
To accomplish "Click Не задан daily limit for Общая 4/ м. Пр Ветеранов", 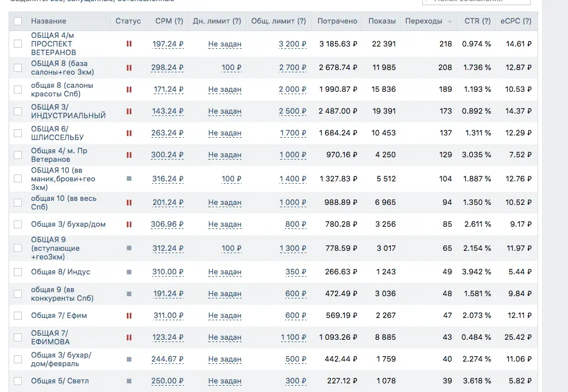I will point(224,155).
